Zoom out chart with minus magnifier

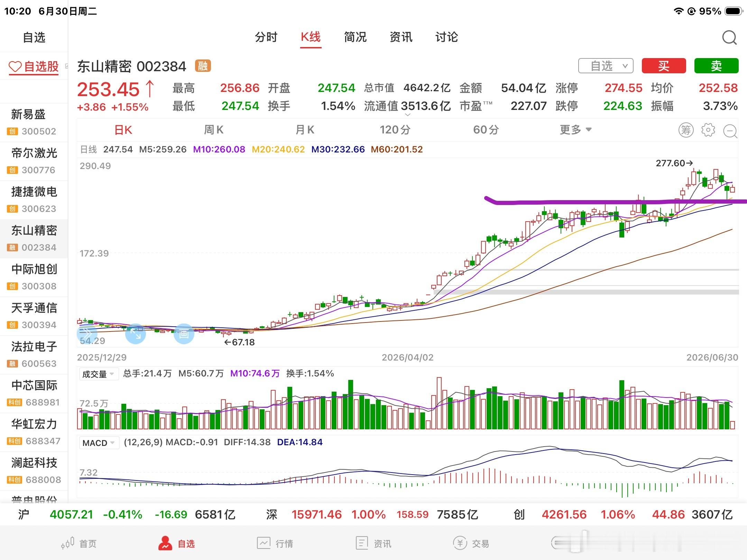click(x=730, y=131)
